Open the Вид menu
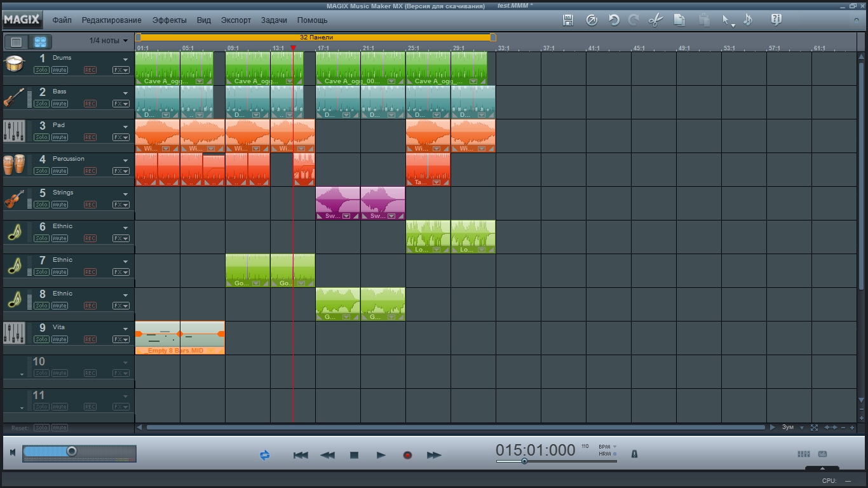The image size is (868, 488). pos(204,20)
